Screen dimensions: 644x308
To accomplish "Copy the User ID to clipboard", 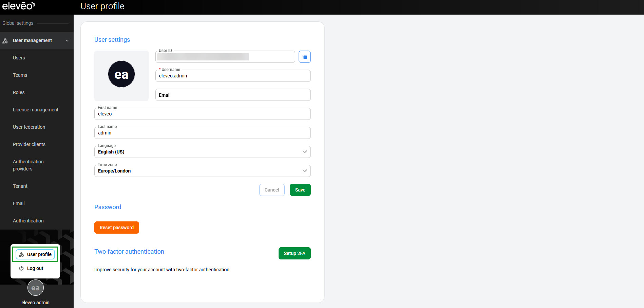I will (304, 57).
